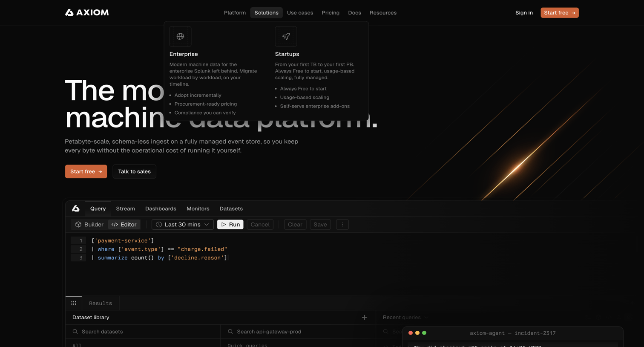Click the Axiom logo in app panel
Screen dimensions: 644x347
click(75, 208)
